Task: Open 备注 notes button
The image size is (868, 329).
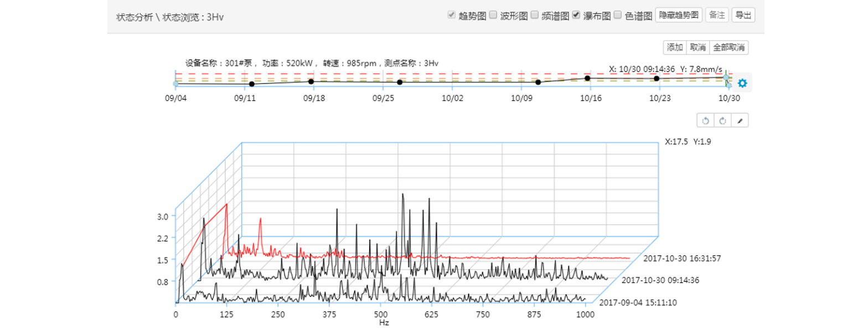Action: [x=716, y=16]
